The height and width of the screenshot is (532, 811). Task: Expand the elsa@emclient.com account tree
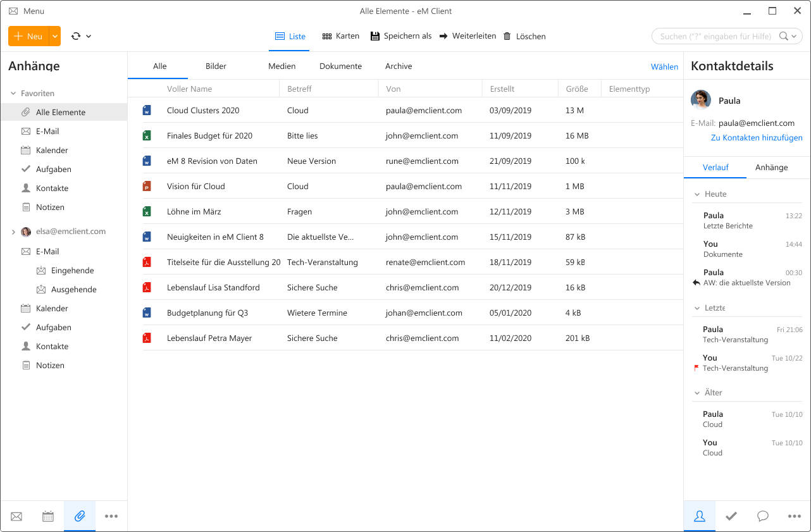click(x=13, y=232)
